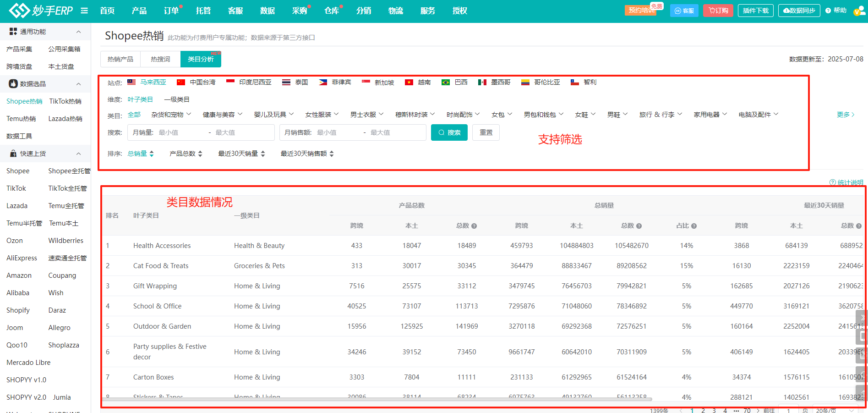Open the user avatar icon
The width and height of the screenshot is (868, 413).
tap(859, 11)
